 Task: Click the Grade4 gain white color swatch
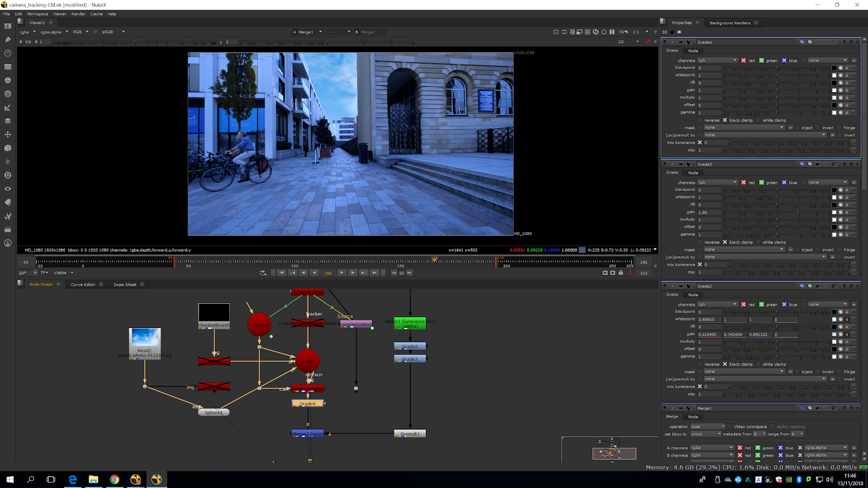coord(834,91)
